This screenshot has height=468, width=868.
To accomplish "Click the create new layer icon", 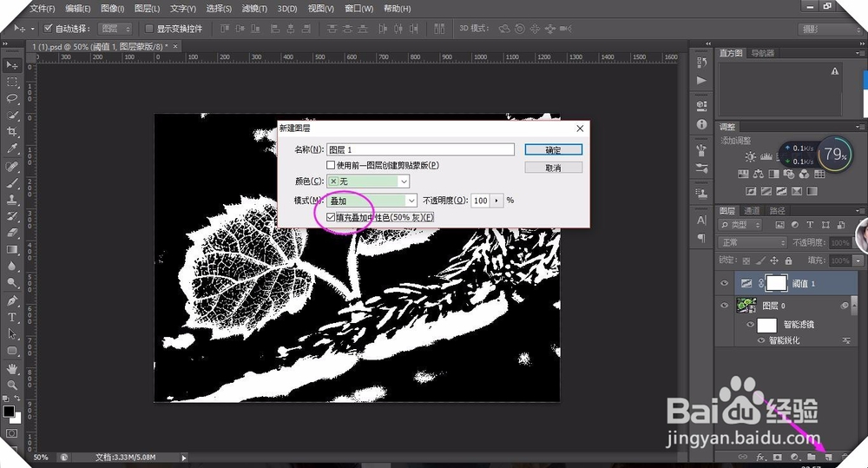I will coord(828,457).
